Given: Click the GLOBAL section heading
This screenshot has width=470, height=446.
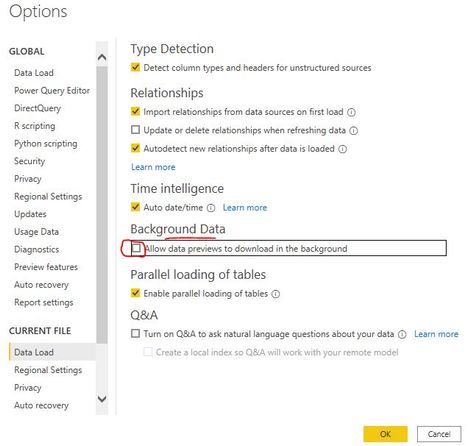Looking at the screenshot, I should point(27,51).
